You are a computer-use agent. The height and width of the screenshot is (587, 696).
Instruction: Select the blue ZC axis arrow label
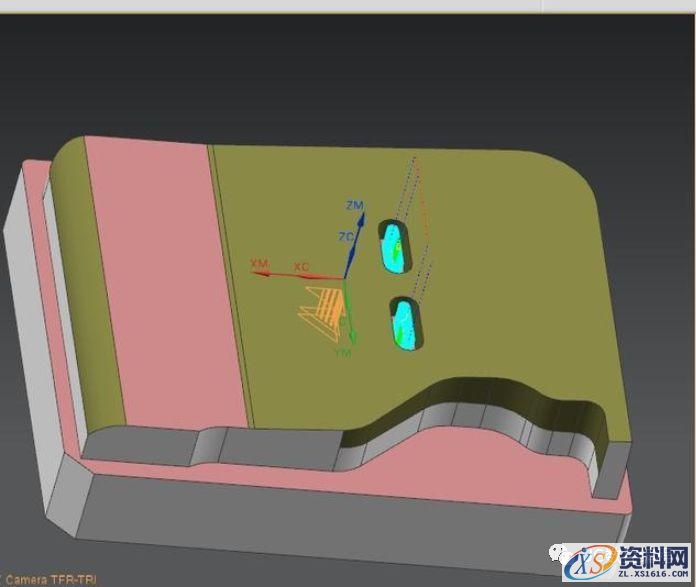click(346, 237)
